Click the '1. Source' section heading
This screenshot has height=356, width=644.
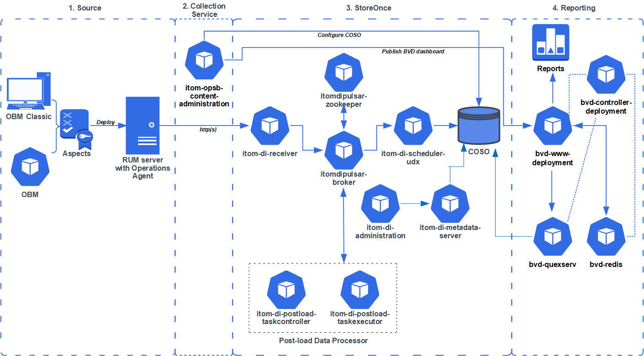click(x=85, y=8)
